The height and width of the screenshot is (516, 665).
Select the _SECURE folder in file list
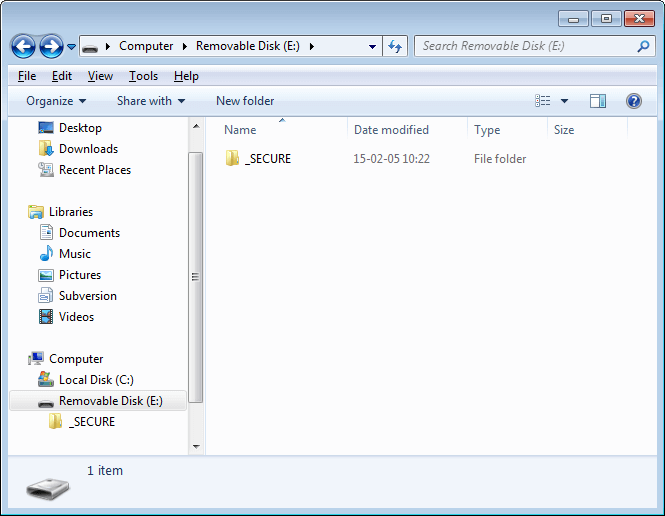(267, 159)
